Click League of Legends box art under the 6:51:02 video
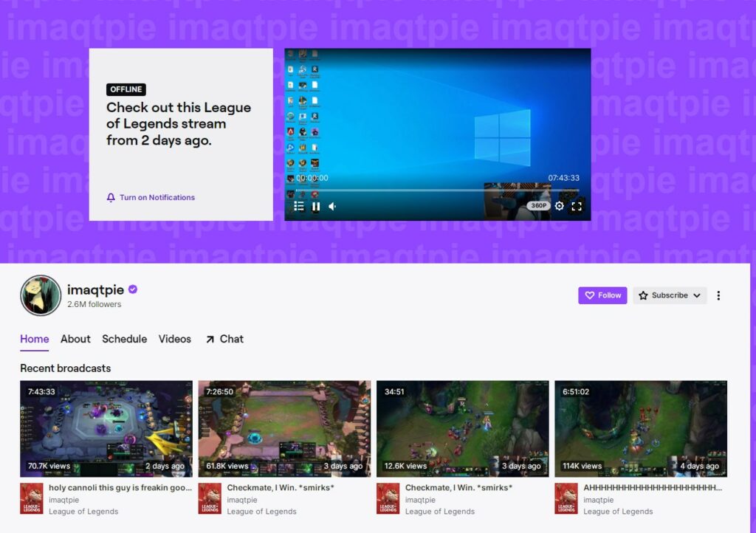 566,499
